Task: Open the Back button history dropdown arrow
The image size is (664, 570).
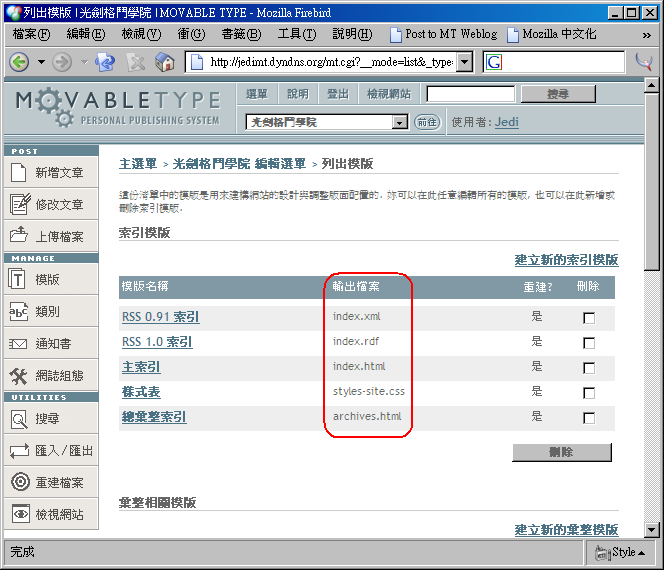Action: (x=41, y=62)
